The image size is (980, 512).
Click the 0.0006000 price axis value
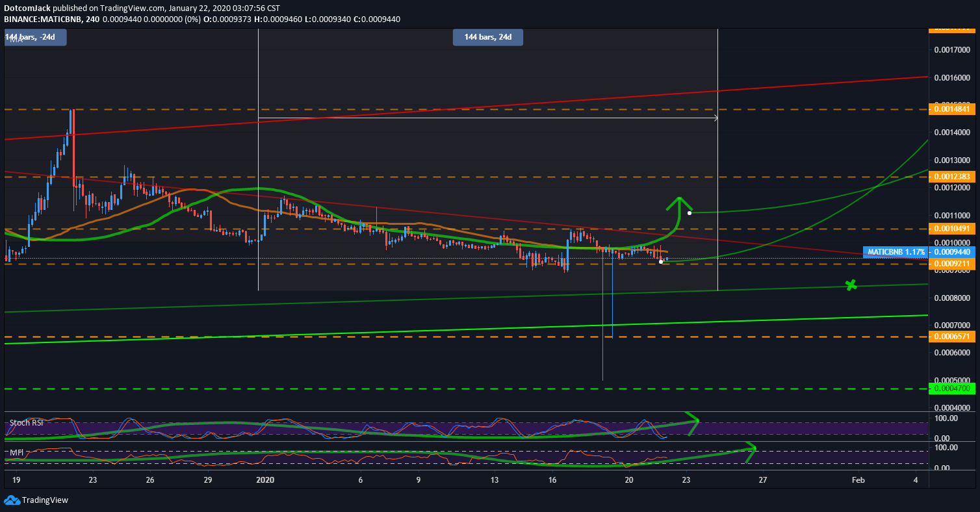coord(952,353)
